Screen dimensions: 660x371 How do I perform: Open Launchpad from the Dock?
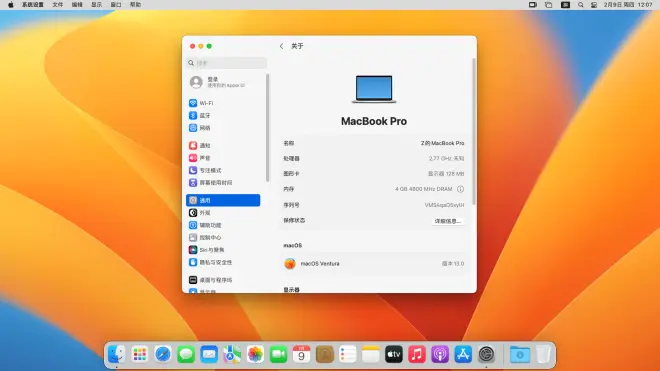point(139,355)
